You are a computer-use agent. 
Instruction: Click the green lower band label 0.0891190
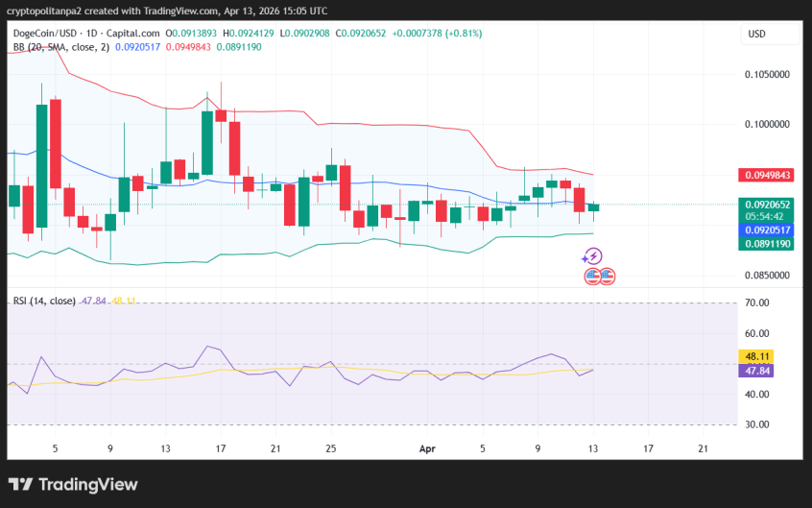pos(767,244)
